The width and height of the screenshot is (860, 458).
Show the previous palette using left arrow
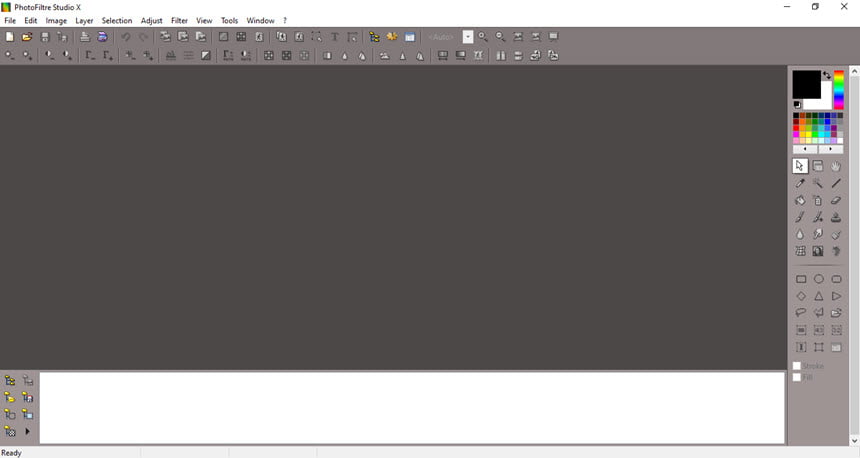pyautogui.click(x=805, y=149)
